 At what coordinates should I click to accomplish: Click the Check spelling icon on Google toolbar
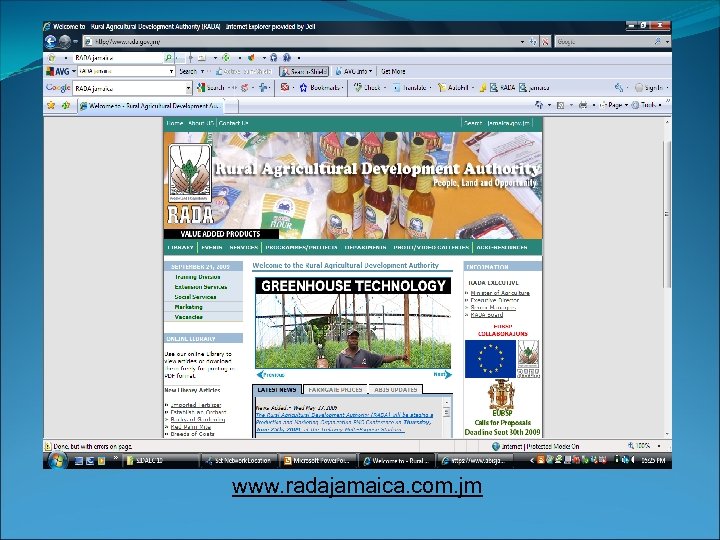point(358,88)
